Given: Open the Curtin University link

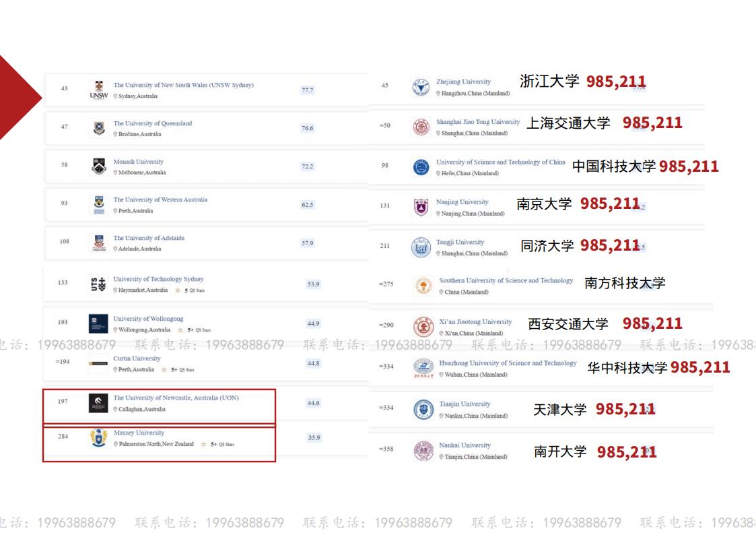Looking at the screenshot, I should (x=137, y=358).
